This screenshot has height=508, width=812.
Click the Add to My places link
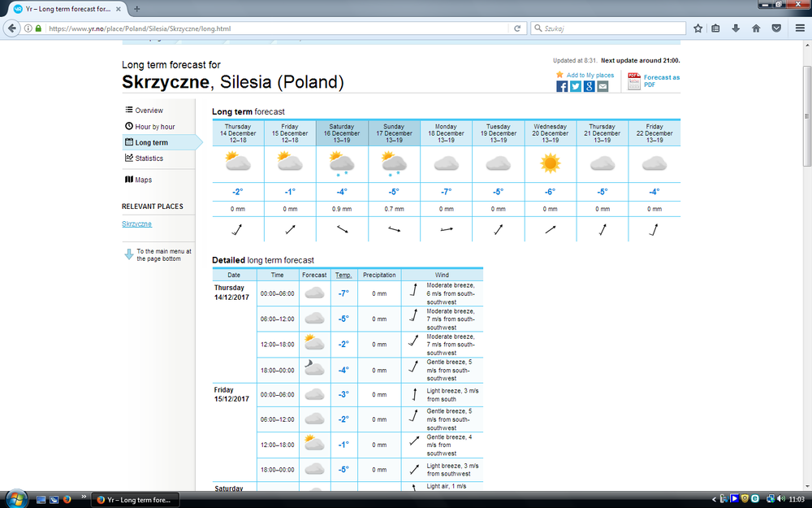[590, 75]
